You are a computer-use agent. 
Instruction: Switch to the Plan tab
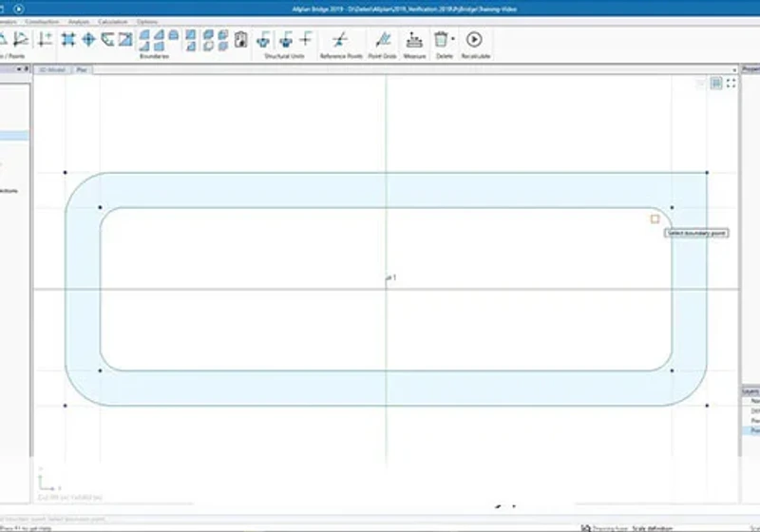[82, 69]
